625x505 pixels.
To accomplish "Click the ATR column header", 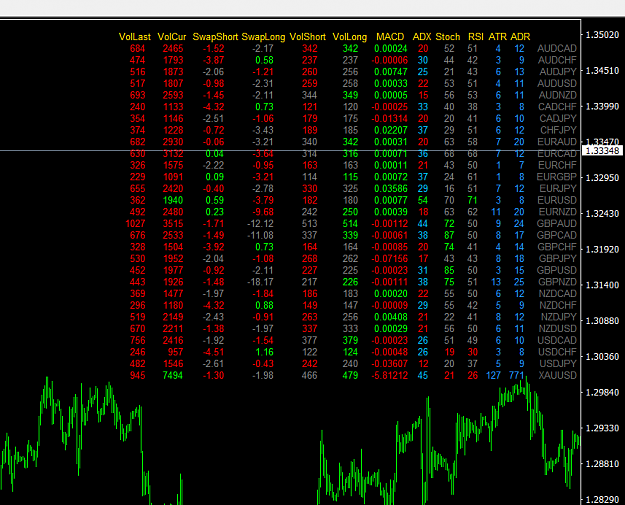I will pos(497,37).
